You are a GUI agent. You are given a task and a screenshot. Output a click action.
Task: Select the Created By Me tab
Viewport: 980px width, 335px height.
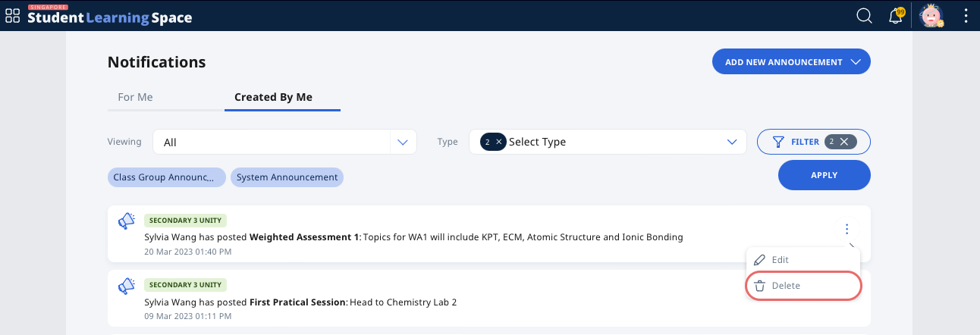273,97
